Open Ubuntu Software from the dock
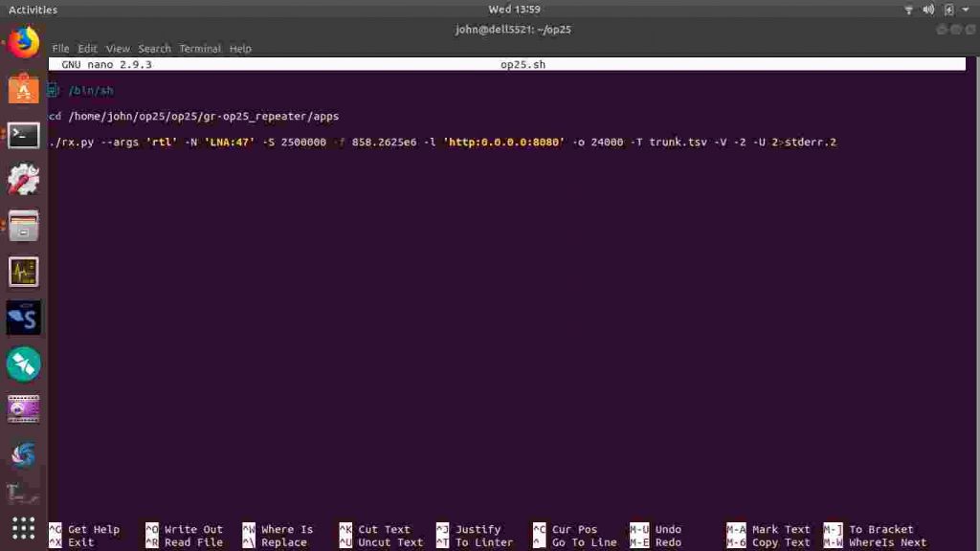Viewport: 980px width, 551px height. pos(23,90)
